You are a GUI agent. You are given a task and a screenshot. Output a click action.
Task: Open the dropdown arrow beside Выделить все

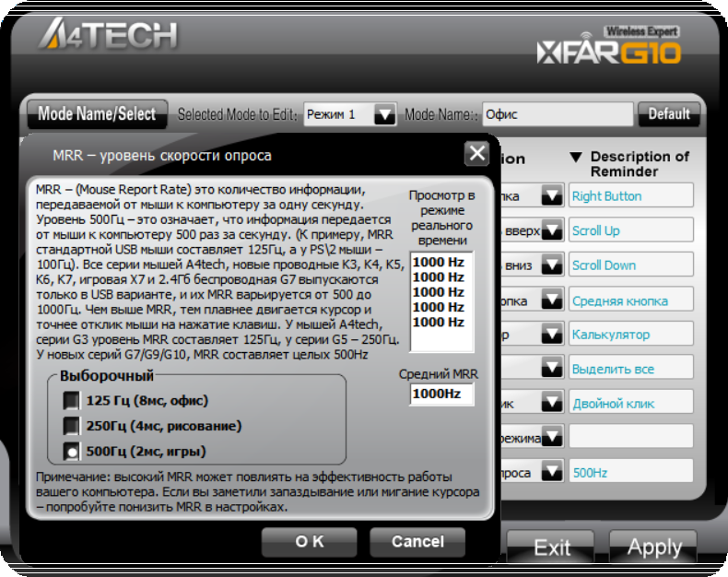[x=552, y=369]
